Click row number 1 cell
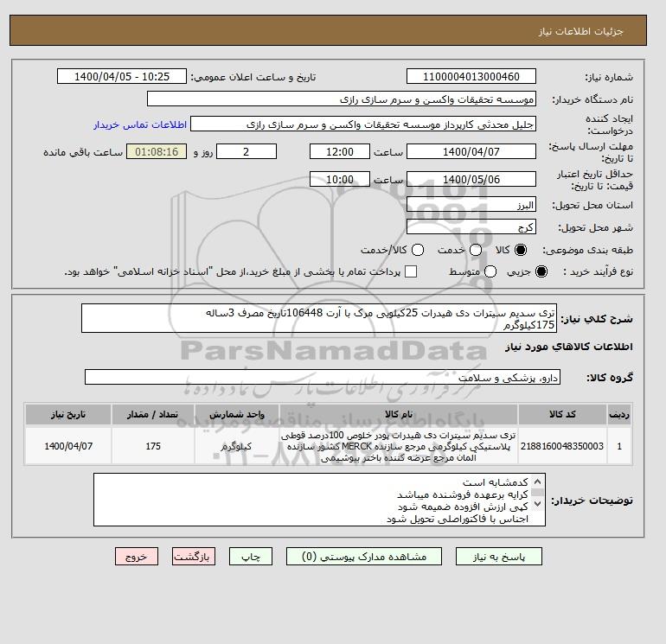The image size is (666, 644). click(x=619, y=446)
